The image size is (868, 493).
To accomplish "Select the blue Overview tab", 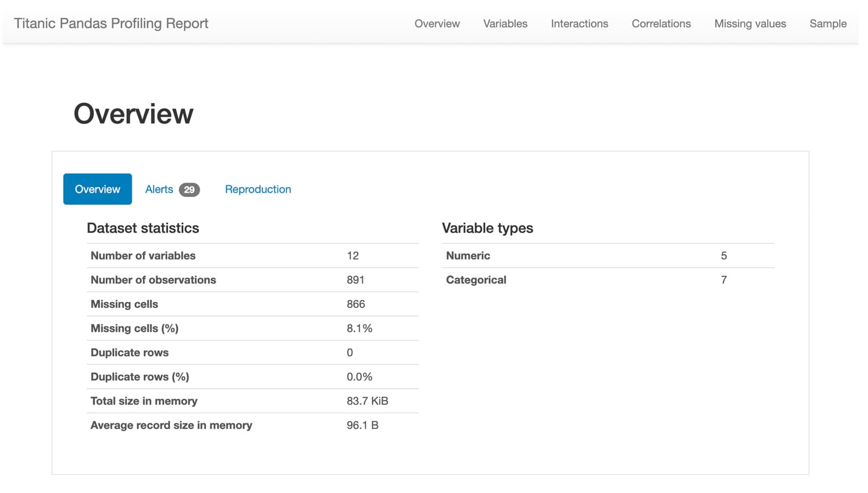I will (x=98, y=189).
